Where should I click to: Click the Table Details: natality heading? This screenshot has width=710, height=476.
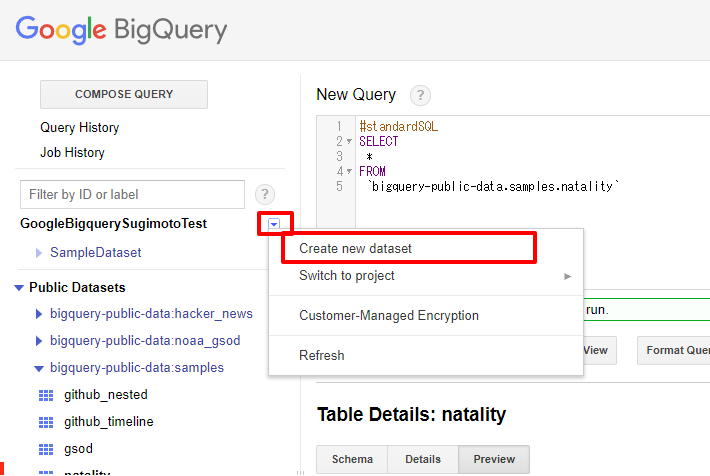click(x=411, y=414)
